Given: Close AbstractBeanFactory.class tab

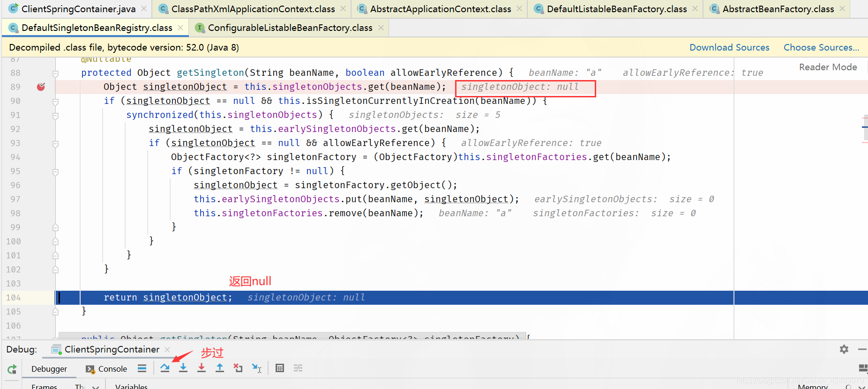Looking at the screenshot, I should pyautogui.click(x=842, y=9).
